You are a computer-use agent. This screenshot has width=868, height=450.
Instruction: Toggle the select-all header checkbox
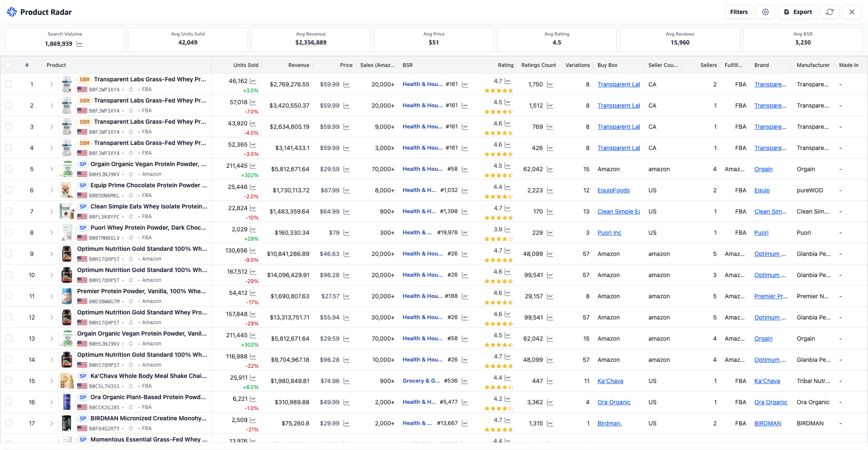[x=8, y=65]
